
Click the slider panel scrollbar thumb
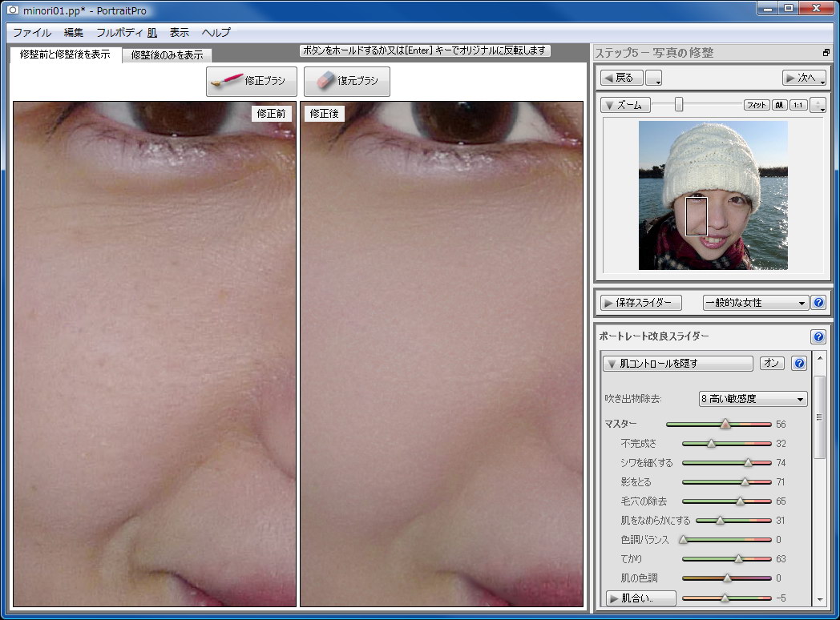[x=819, y=417]
